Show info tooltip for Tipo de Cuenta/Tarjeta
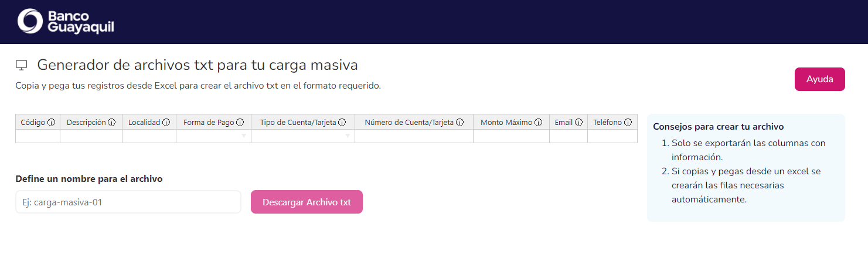 342,123
